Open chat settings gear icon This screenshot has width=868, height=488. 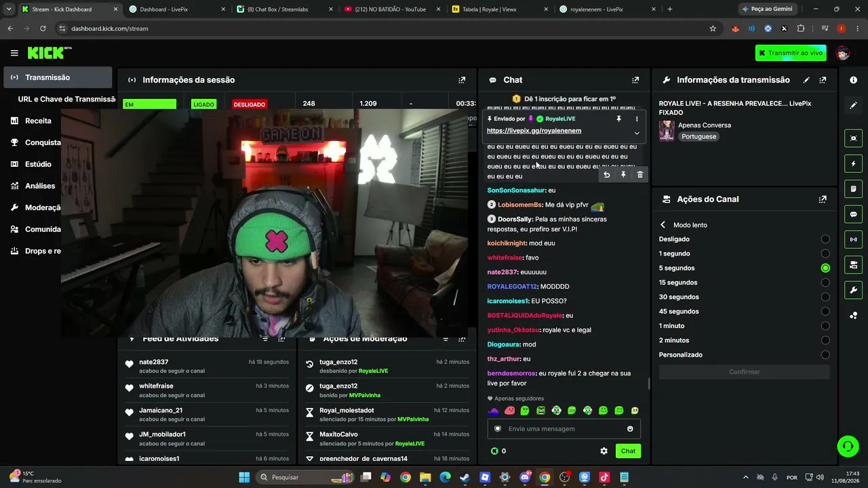[604, 451]
